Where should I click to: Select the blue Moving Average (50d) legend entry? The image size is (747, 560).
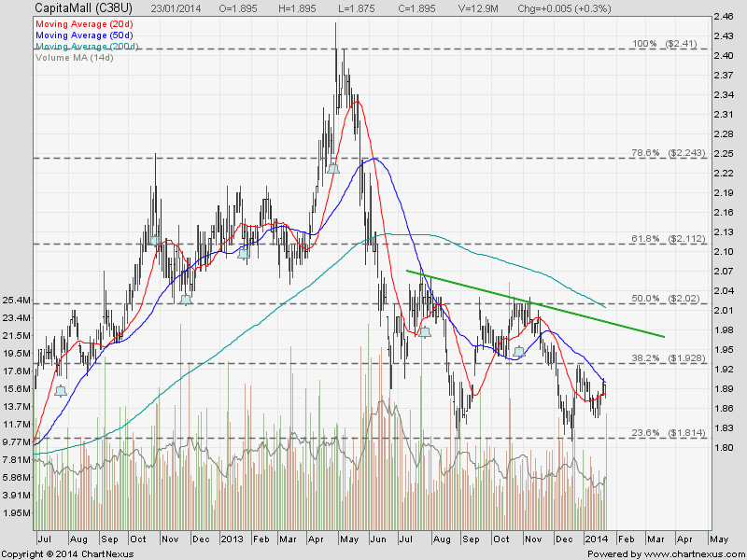(84, 35)
